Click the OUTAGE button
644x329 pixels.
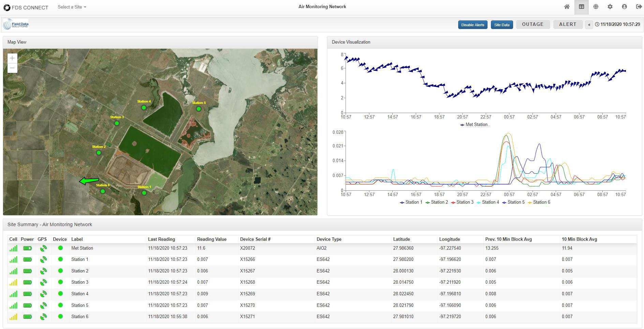pyautogui.click(x=533, y=24)
